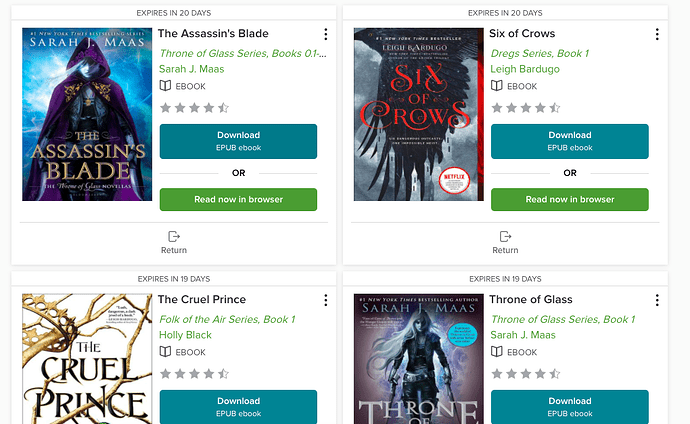Read The Assassin's Blade now in browser
690x424 pixels.
click(238, 199)
